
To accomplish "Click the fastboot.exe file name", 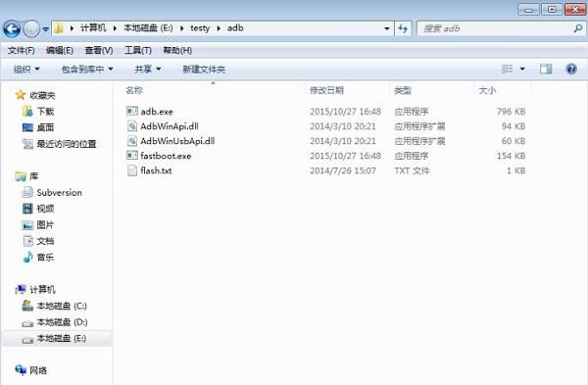I will point(167,156).
